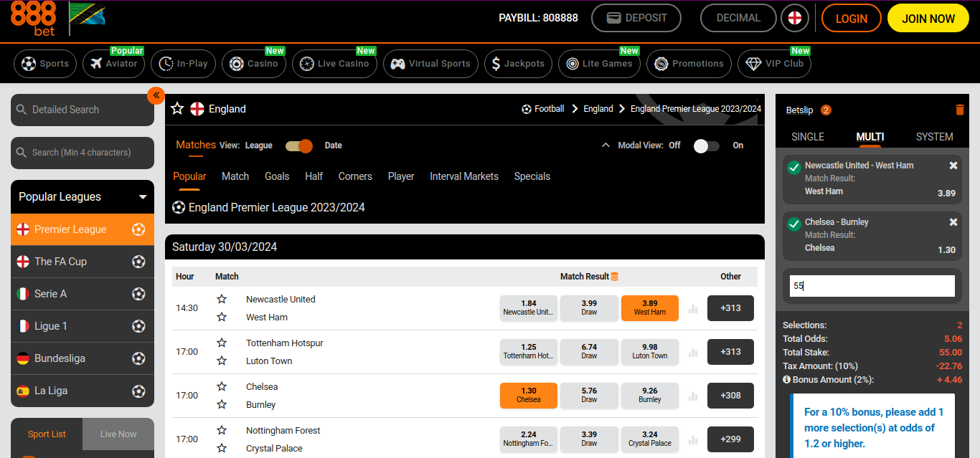Open stats chart for Tottenham Hotspur match
This screenshot has width=980, height=458.
coord(693,353)
